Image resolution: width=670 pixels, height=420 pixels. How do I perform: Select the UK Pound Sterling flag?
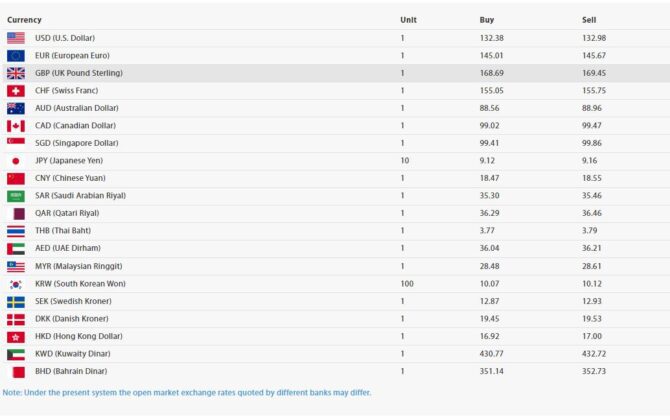(x=16, y=73)
